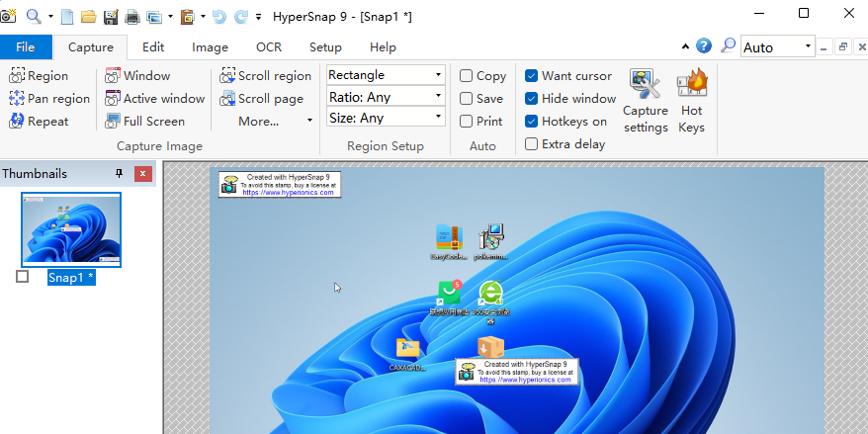The height and width of the screenshot is (434, 868).
Task: Save image using floppy disk icon
Action: (x=111, y=17)
